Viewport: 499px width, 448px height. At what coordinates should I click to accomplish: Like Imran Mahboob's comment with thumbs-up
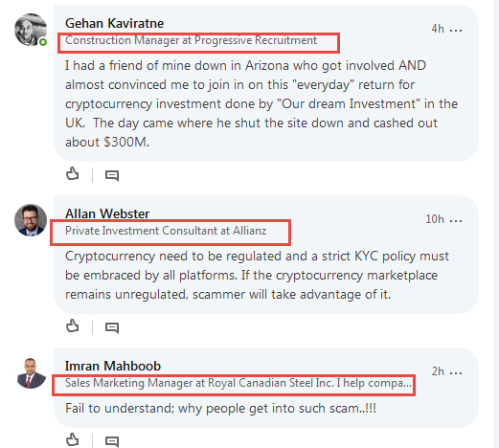click(73, 439)
